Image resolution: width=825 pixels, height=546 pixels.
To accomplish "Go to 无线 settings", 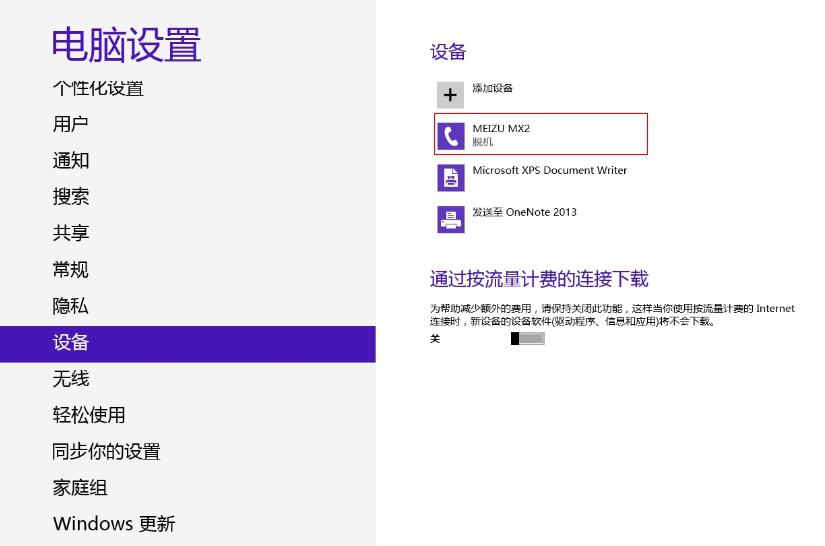I will 71,379.
